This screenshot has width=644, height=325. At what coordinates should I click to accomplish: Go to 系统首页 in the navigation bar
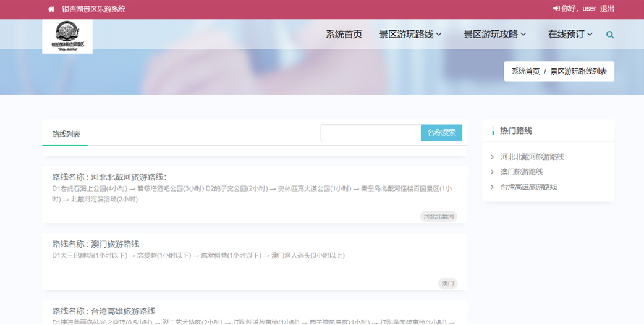coord(344,35)
